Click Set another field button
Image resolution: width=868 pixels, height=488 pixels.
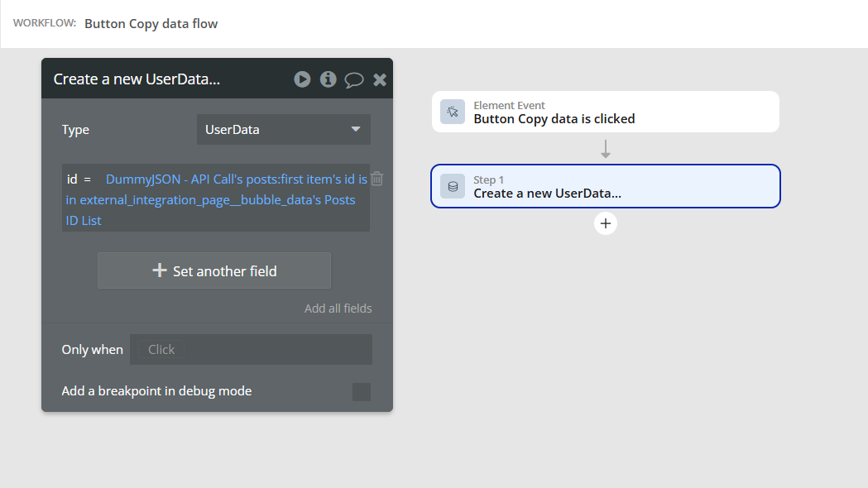(x=214, y=270)
